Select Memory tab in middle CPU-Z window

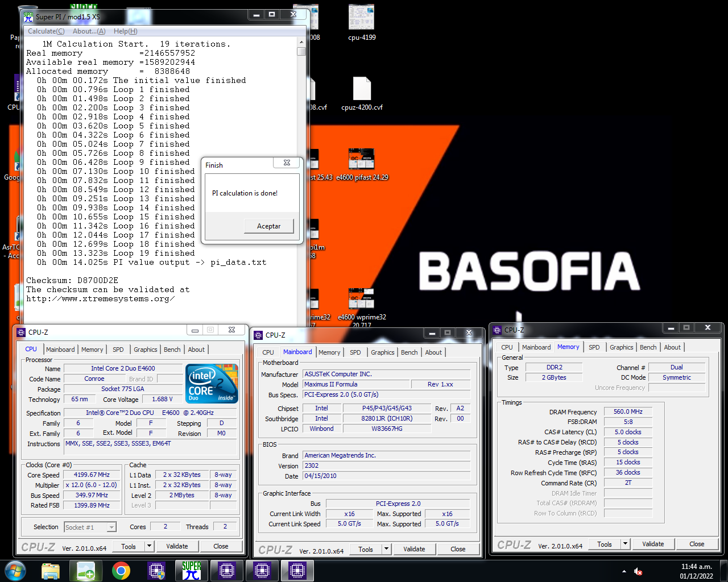329,352
